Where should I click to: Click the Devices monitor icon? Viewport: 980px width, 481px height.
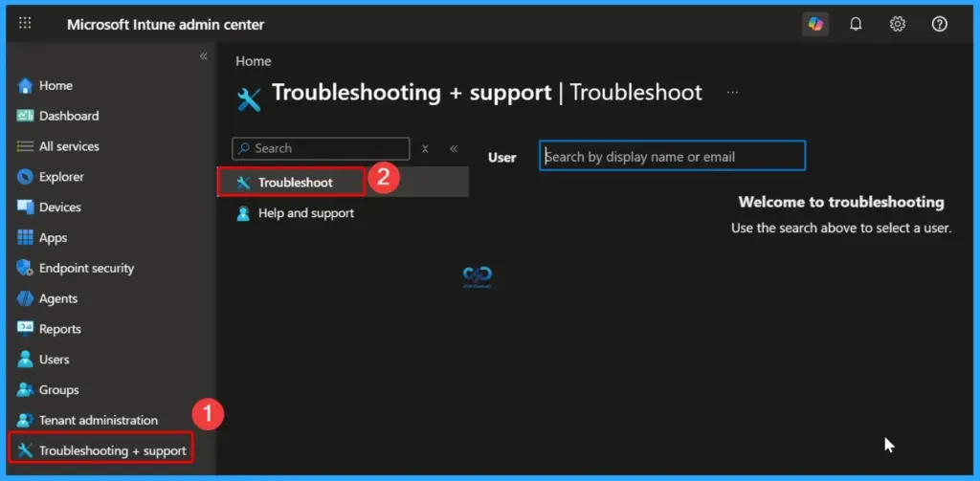click(25, 207)
